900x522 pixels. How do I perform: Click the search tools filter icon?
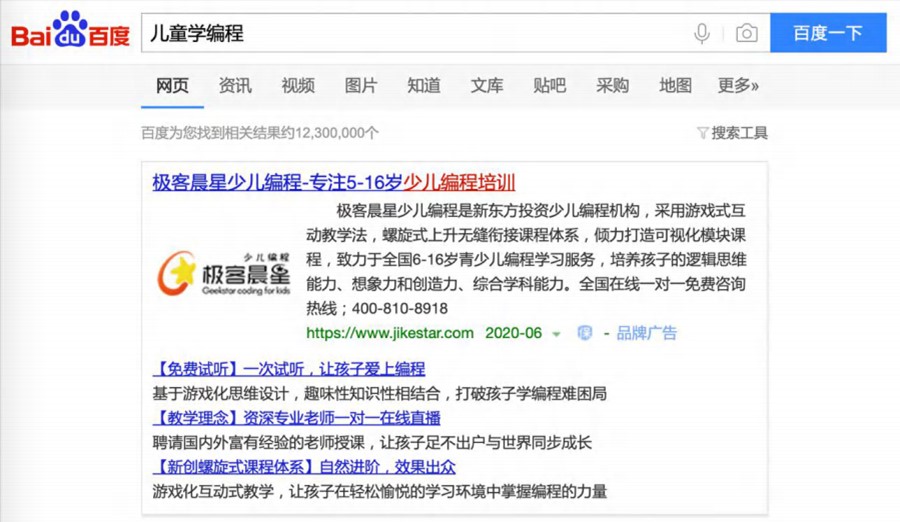coord(702,133)
